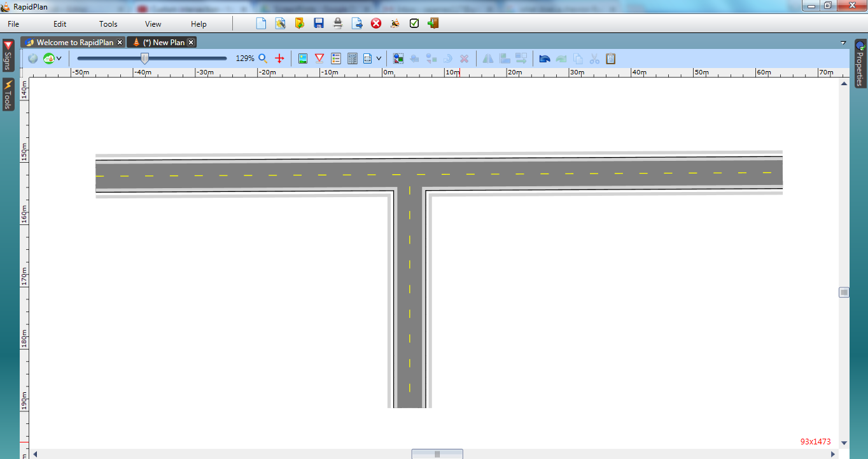Click the traffic cone bee icon

click(x=395, y=24)
